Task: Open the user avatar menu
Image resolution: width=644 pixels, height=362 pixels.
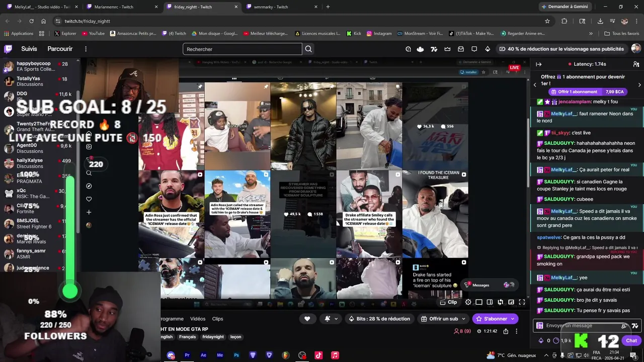Action: [x=636, y=49]
